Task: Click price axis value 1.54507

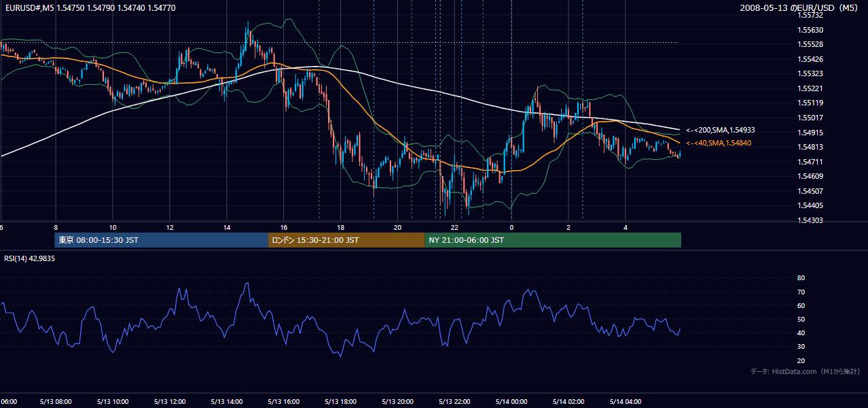Action: [x=811, y=191]
